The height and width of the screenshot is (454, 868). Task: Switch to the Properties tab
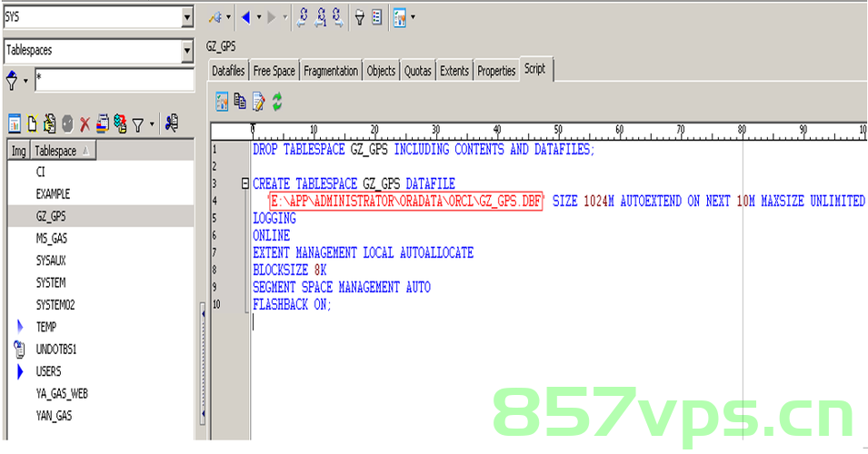click(x=496, y=71)
